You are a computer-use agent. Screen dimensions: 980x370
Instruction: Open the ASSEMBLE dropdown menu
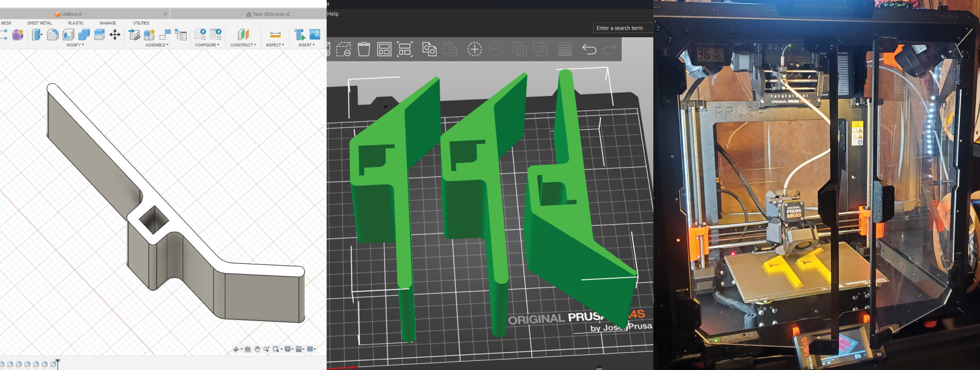(157, 45)
